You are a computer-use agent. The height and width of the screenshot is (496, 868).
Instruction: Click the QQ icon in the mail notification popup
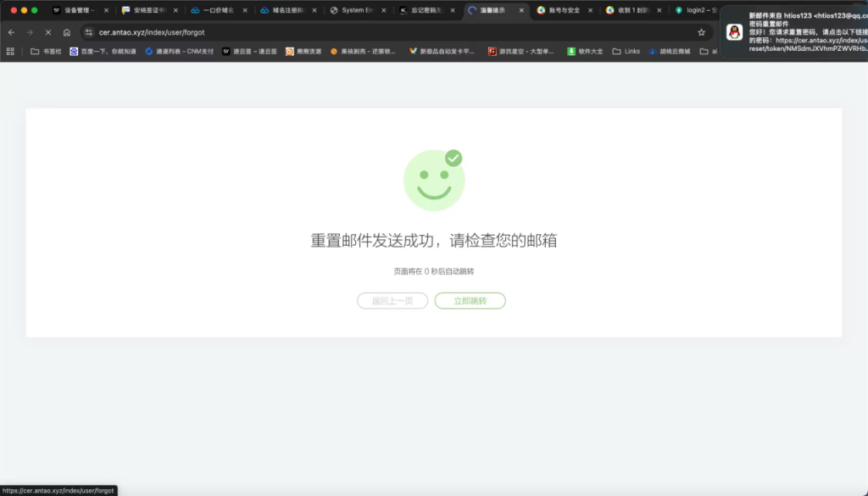734,32
